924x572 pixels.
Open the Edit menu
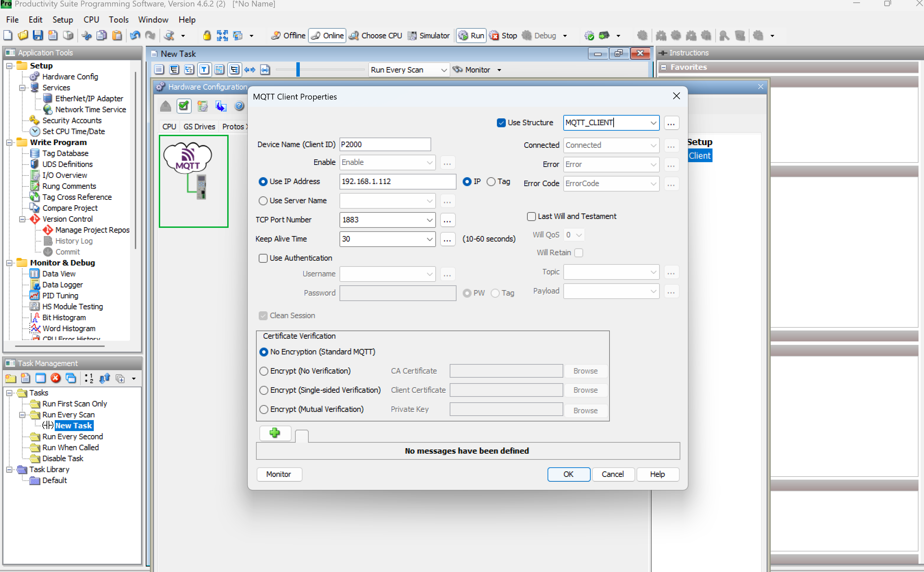(x=35, y=20)
